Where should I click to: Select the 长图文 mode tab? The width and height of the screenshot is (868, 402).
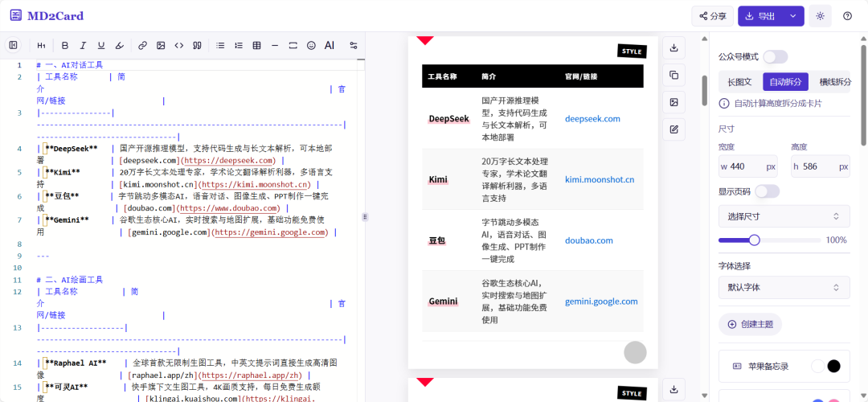click(739, 82)
